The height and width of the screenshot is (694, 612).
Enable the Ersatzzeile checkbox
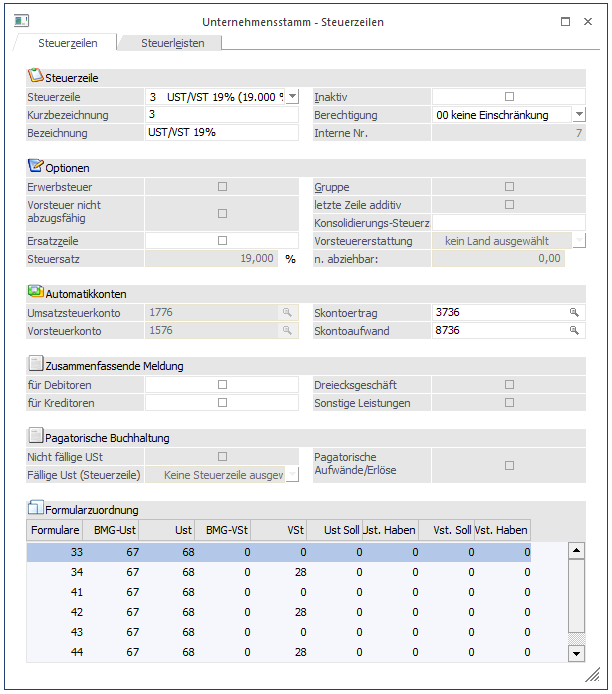point(222,240)
